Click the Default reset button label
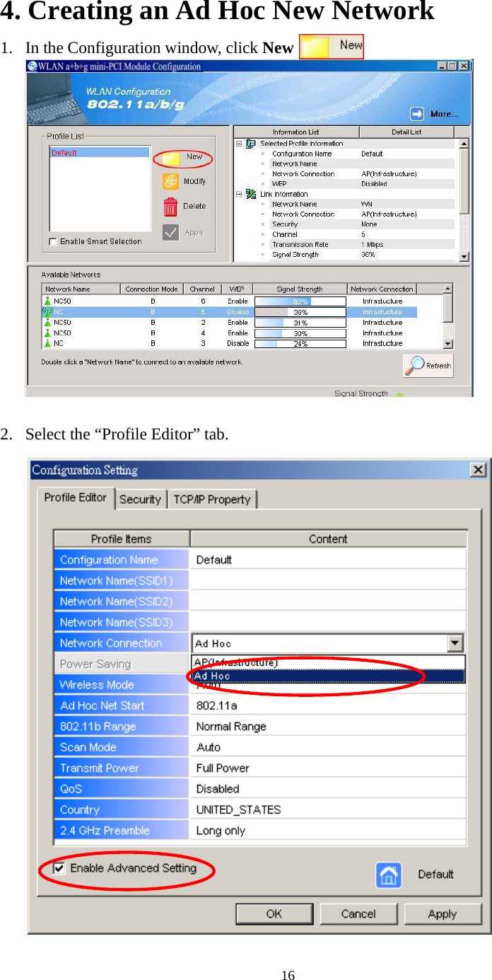492x980 pixels. (x=435, y=875)
